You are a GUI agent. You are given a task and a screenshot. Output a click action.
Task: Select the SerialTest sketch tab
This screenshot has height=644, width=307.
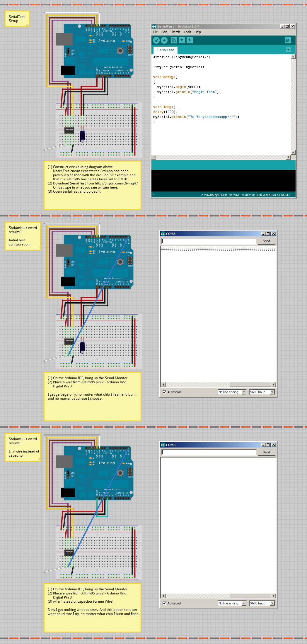coord(166,50)
